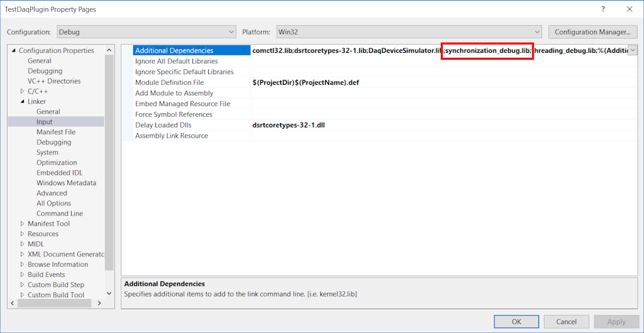
Task: Select the Command Line page
Action: pyautogui.click(x=60, y=214)
